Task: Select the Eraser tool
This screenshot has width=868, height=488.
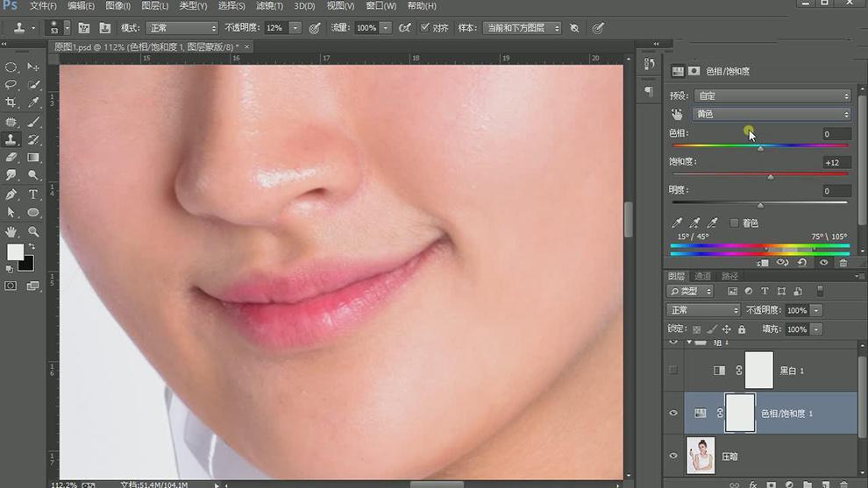Action: tap(11, 158)
